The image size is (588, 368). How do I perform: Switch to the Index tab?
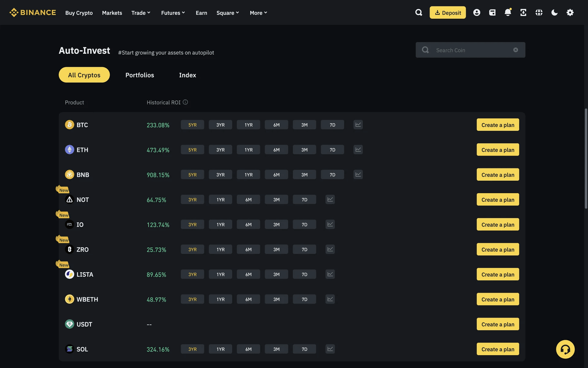tap(187, 75)
